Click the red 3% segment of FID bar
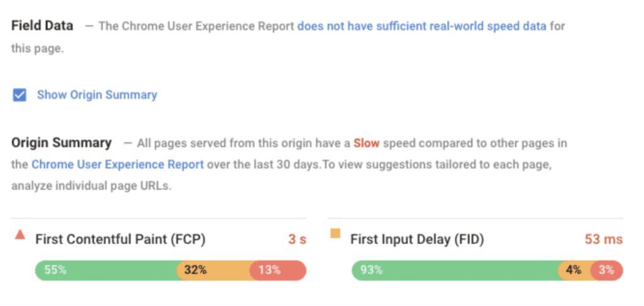This screenshot has height=306, width=644. [607, 270]
